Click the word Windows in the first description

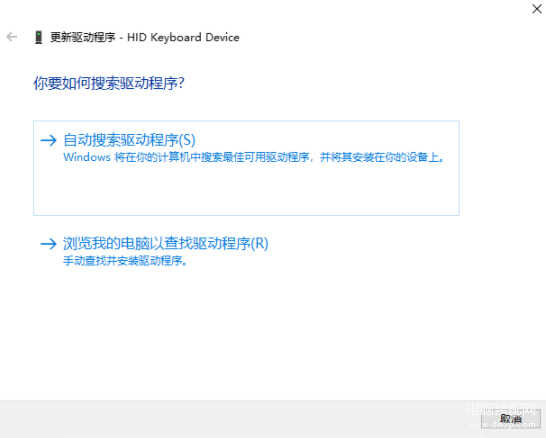click(87, 157)
